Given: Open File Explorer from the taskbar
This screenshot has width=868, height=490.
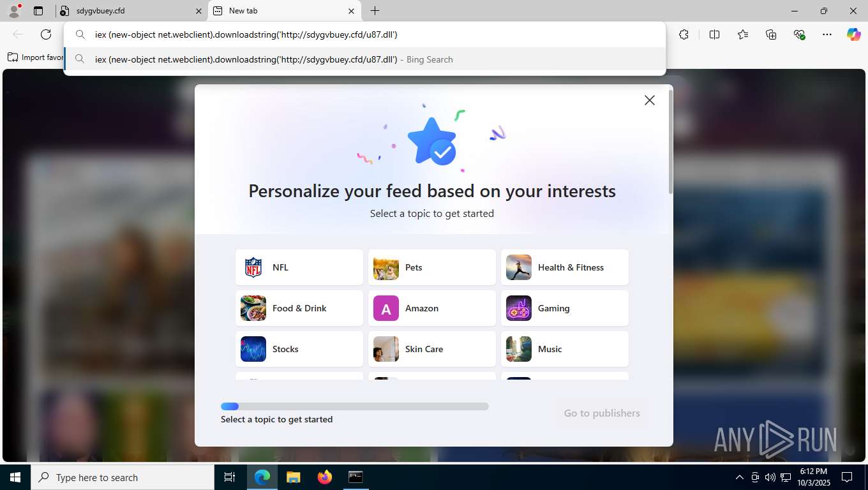Looking at the screenshot, I should point(293,477).
